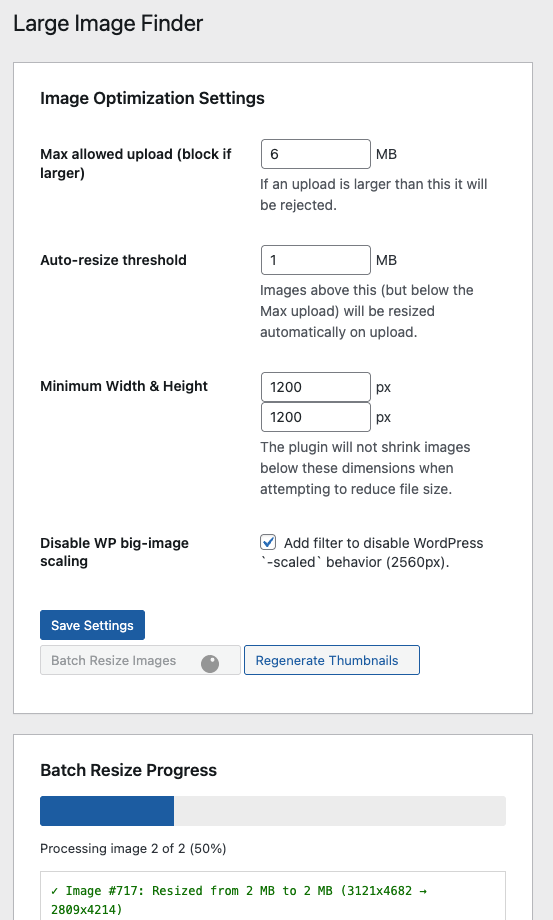Viewport: 553px width, 920px height.
Task: Click the Minimum Width px field
Action: coord(315,387)
